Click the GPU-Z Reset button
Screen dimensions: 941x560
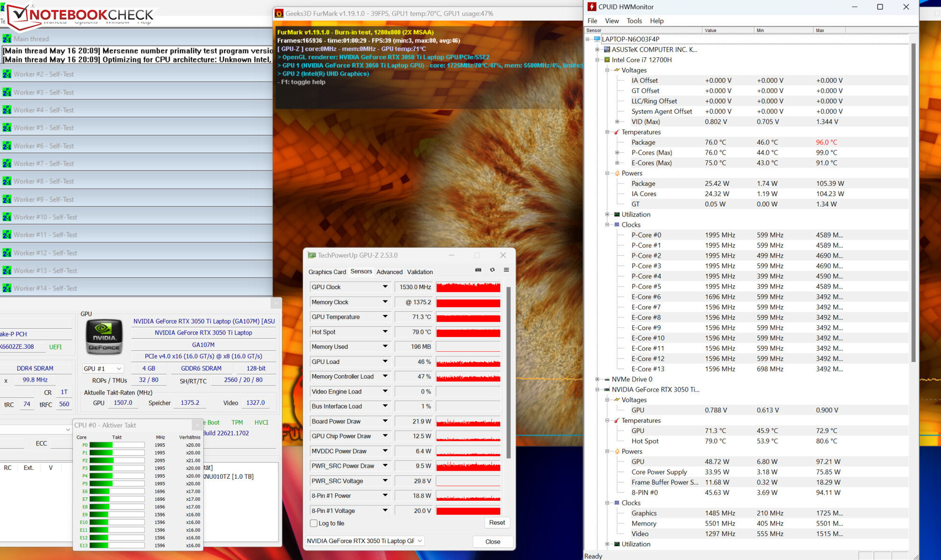click(x=496, y=523)
